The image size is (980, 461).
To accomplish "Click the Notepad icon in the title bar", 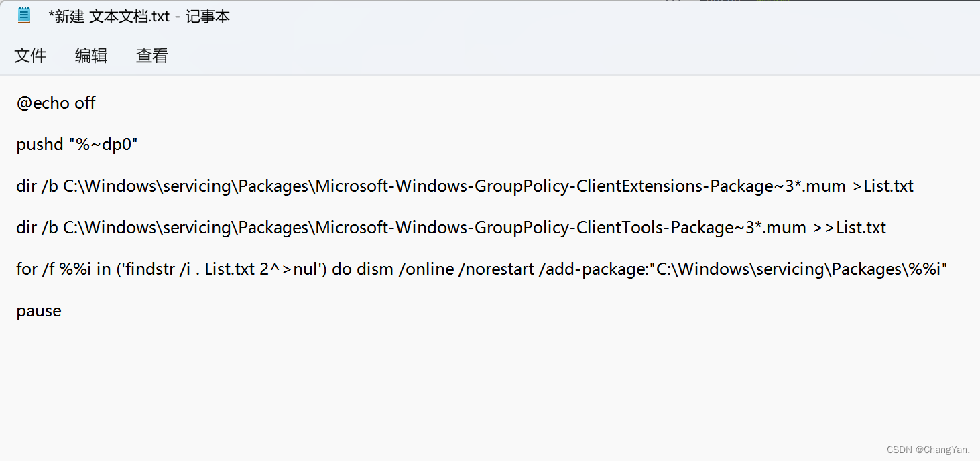I will pos(24,15).
